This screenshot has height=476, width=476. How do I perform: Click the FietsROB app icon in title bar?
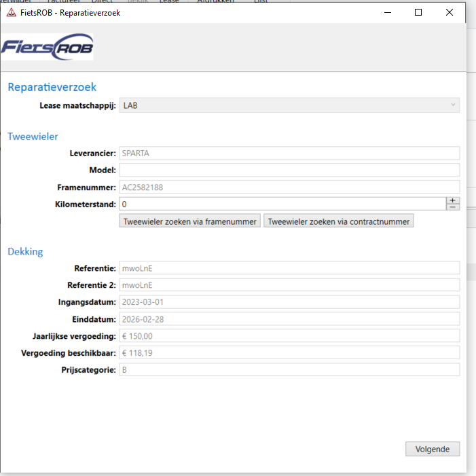11,12
